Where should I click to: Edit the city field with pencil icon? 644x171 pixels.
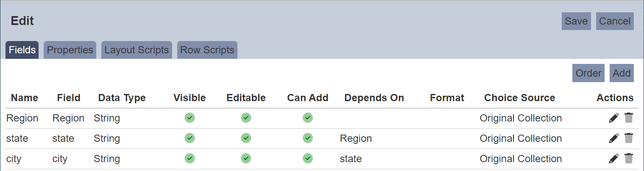click(614, 159)
